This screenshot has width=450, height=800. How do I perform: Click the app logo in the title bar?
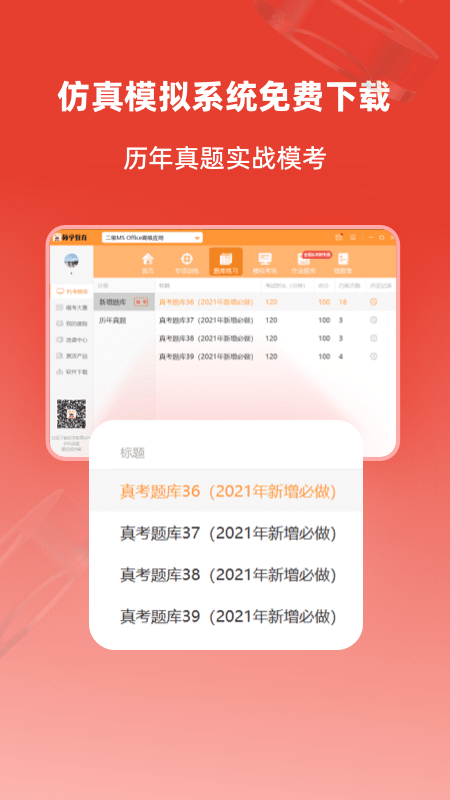70,238
